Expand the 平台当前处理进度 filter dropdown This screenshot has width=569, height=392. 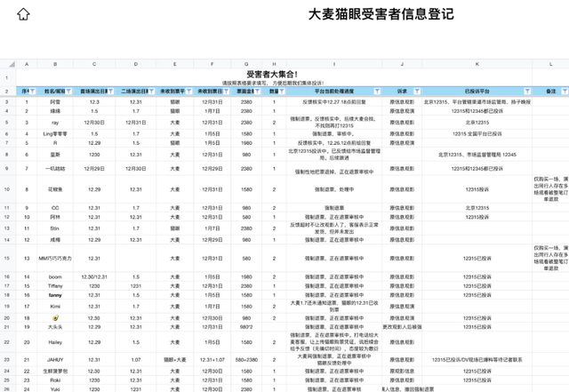[377, 91]
